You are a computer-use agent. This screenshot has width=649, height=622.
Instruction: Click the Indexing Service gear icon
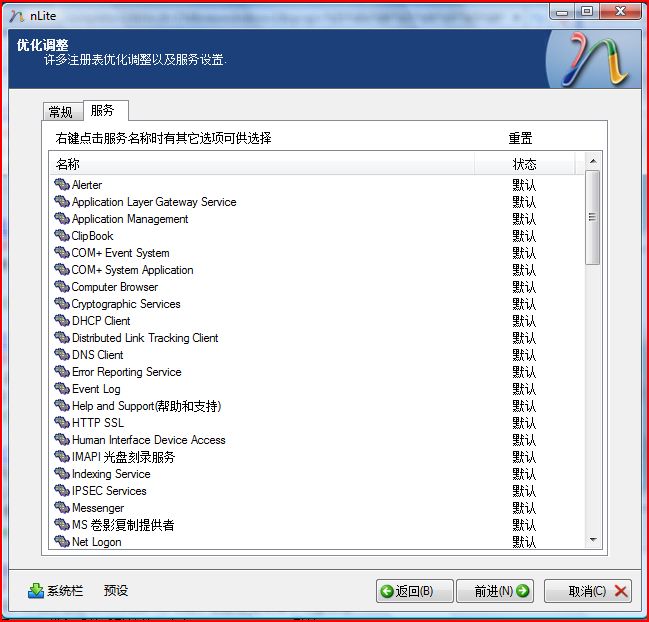pyautogui.click(x=62, y=473)
